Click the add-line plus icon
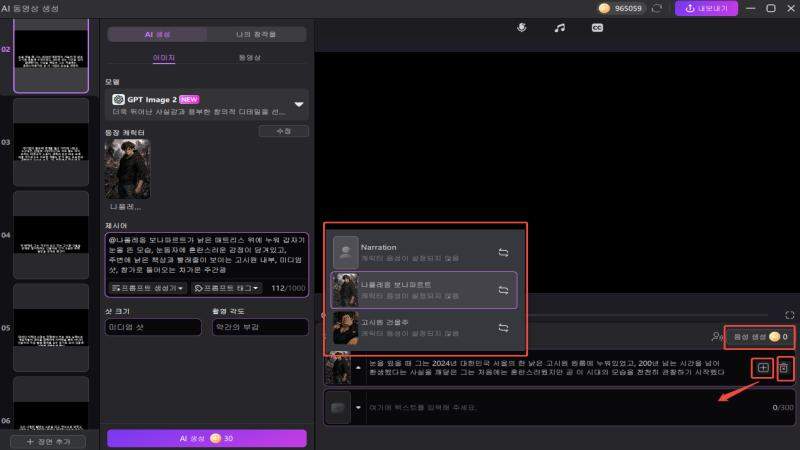The width and height of the screenshot is (800, 450). click(763, 368)
